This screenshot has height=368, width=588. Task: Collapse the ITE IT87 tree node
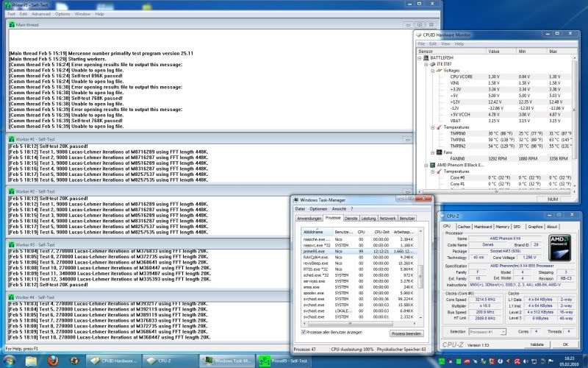pos(426,64)
